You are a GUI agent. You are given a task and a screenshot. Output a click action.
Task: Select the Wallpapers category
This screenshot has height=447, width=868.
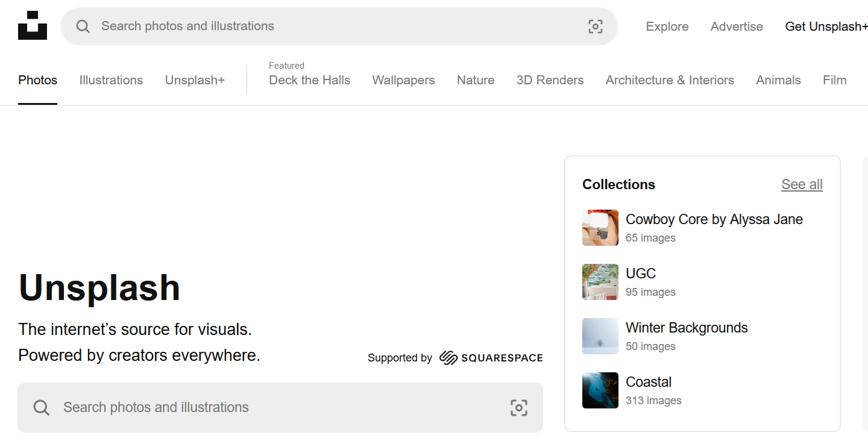point(403,80)
